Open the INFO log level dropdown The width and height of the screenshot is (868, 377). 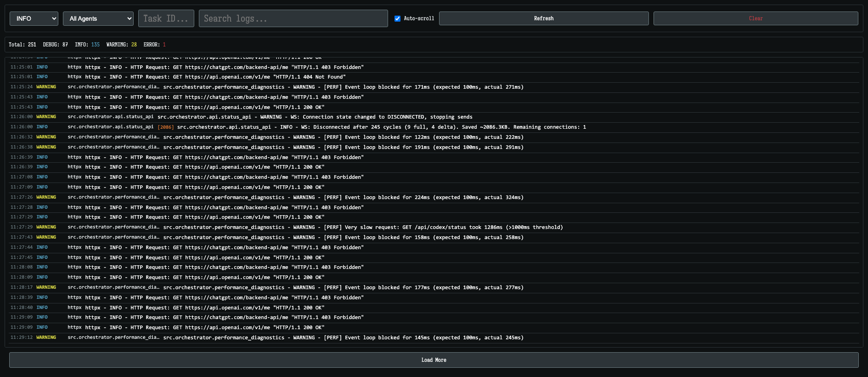(x=34, y=18)
